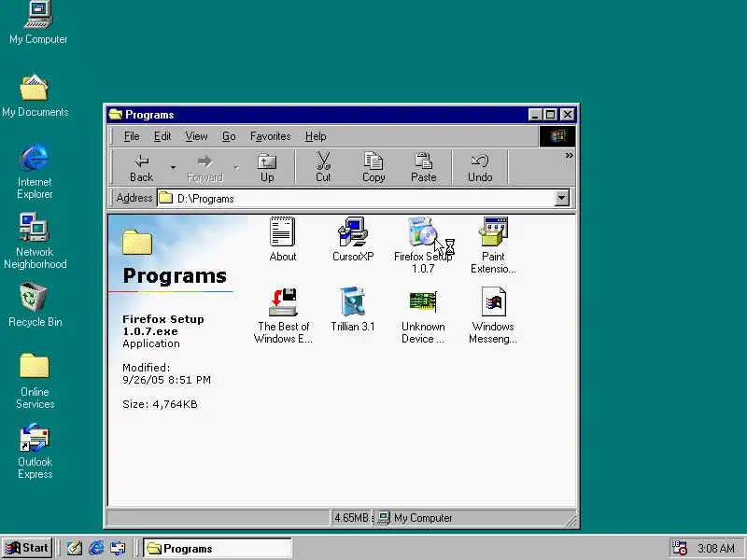Expand the Address bar dropdown list
Viewport: 747px width, 560px height.
tap(562, 198)
